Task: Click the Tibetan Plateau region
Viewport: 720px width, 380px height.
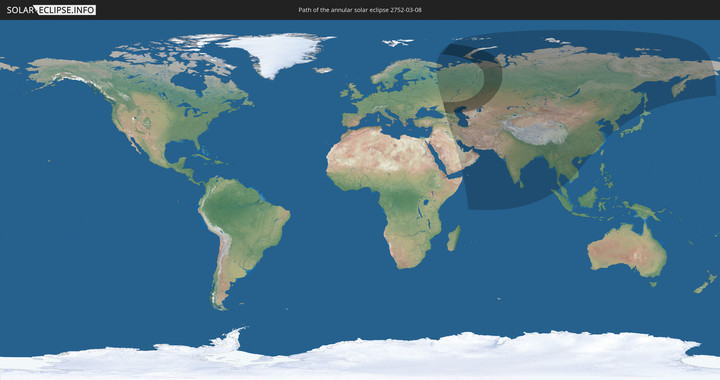Action: click(535, 132)
